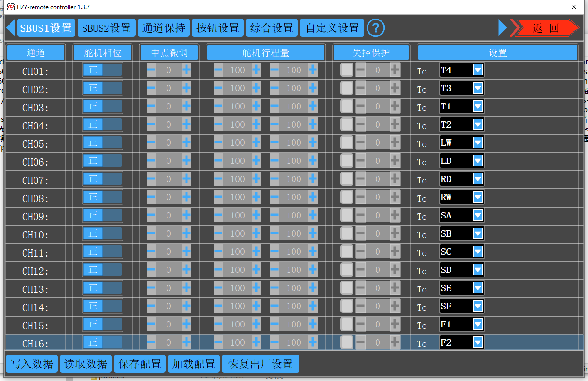Viewport: 588px width, 381px height.
Task: Increase CH10 失控保护 value with plus
Action: 395,233
